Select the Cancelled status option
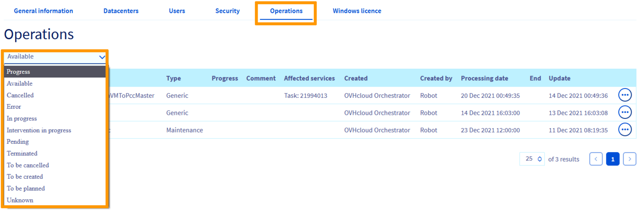 pos(20,95)
